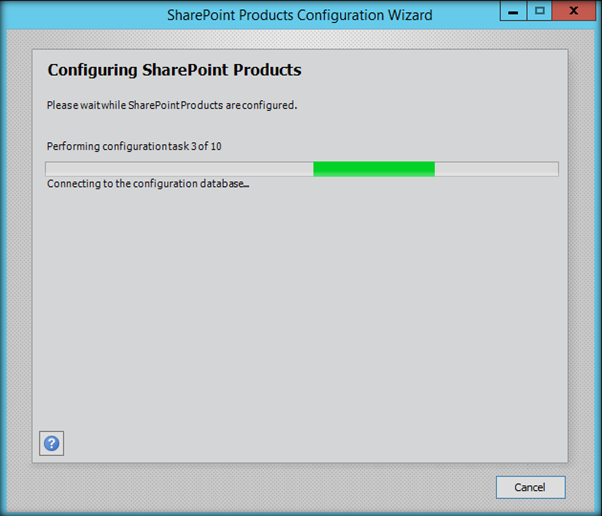Click the title bar left of the title
602x516 pixels.
coord(84,15)
